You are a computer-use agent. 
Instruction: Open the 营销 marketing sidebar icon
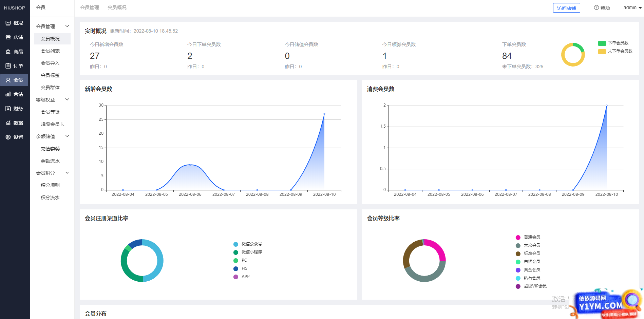(8, 94)
